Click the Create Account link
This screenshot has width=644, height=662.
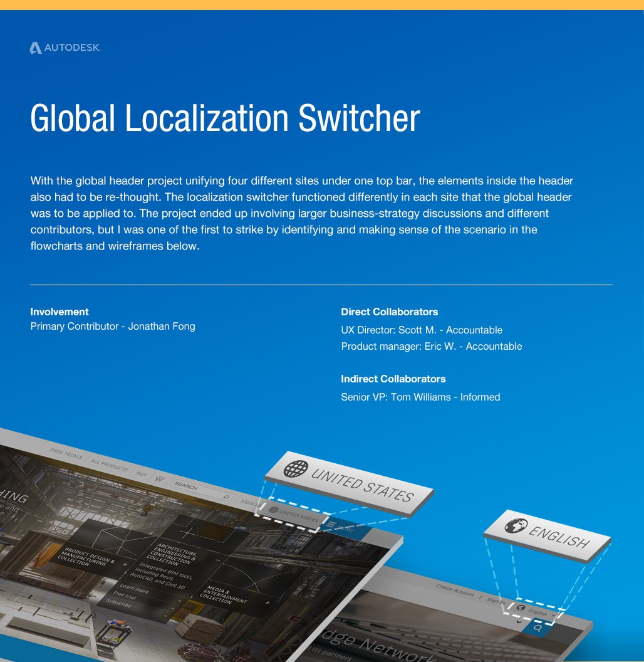pyautogui.click(x=455, y=590)
